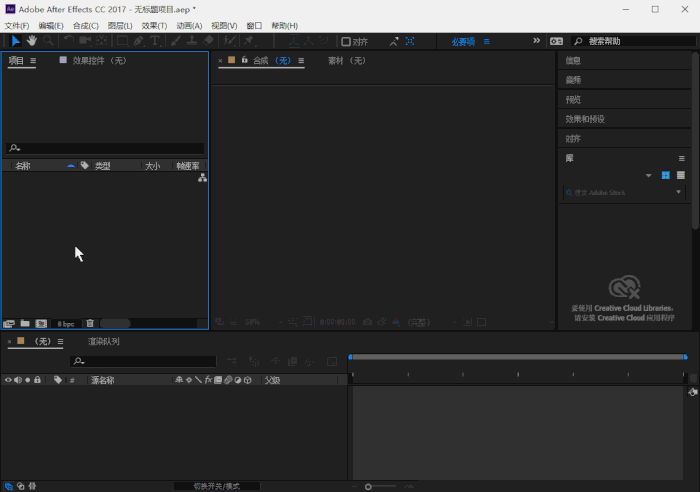The height and width of the screenshot is (492, 700).
Task: Open the project flowchart view icon
Action: (x=202, y=178)
